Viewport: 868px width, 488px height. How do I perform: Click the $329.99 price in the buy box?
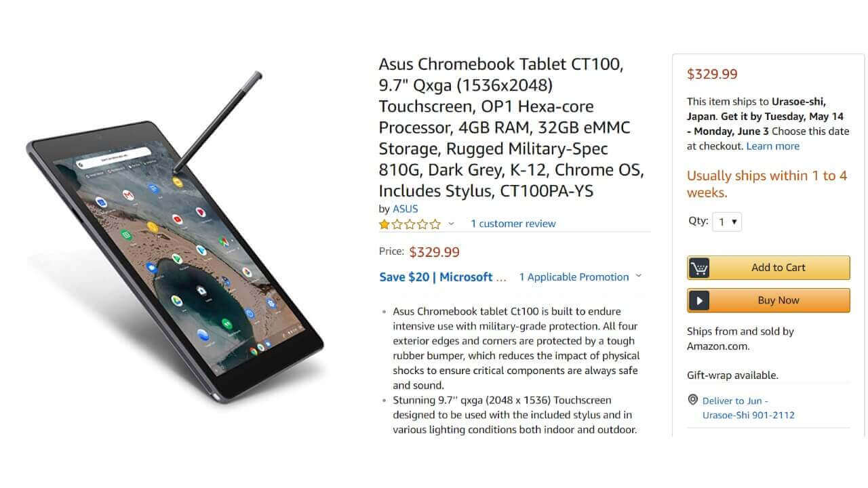[712, 74]
